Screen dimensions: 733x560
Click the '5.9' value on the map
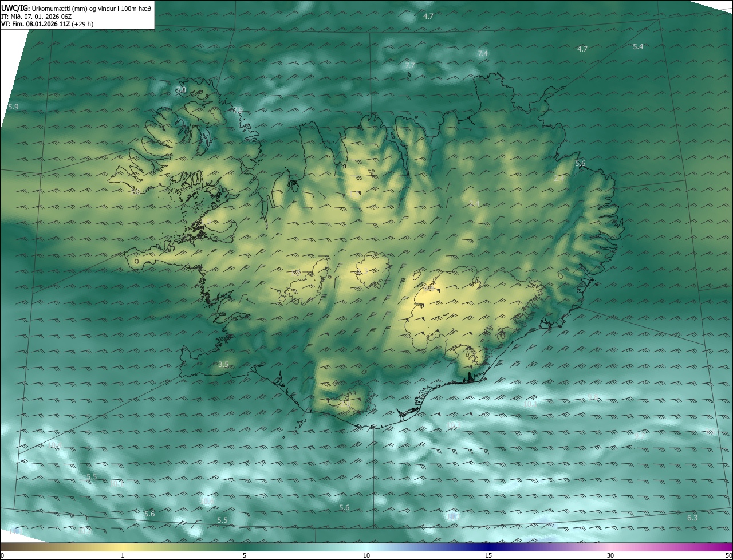(x=13, y=107)
